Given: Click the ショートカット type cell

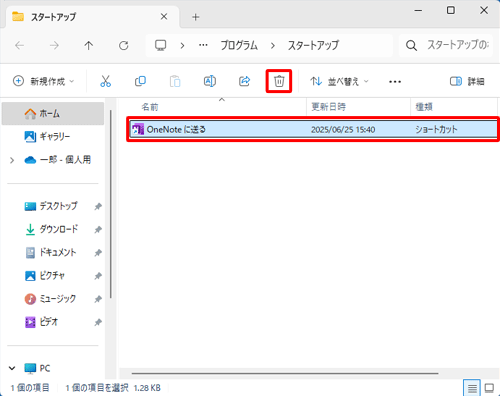Looking at the screenshot, I should pos(436,129).
